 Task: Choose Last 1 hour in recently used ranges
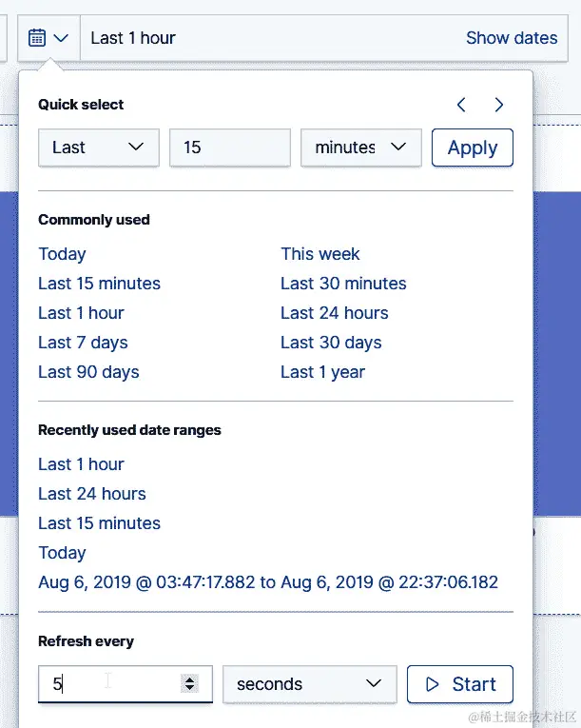(81, 464)
